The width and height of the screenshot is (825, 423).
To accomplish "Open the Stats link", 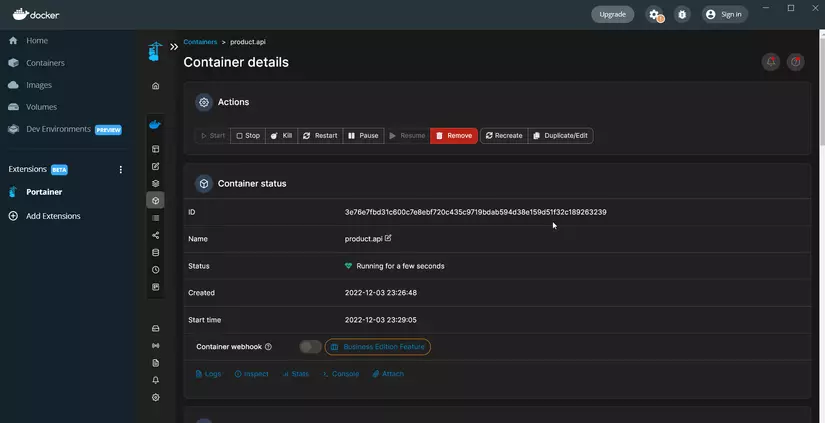I will point(296,374).
